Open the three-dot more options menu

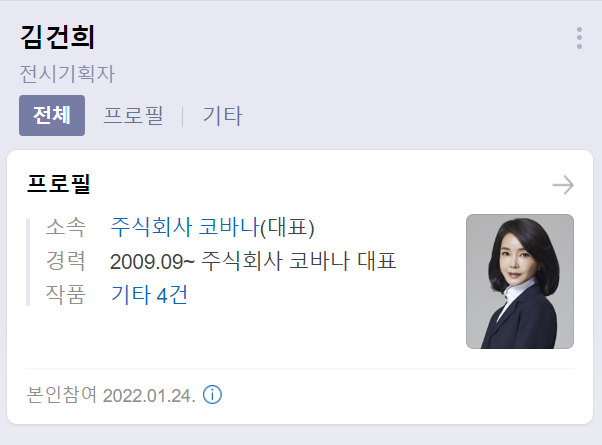(579, 38)
